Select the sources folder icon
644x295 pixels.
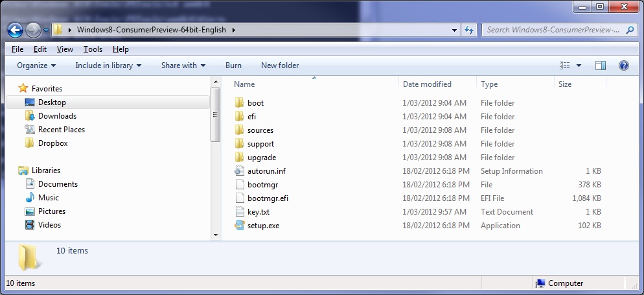[x=240, y=130]
